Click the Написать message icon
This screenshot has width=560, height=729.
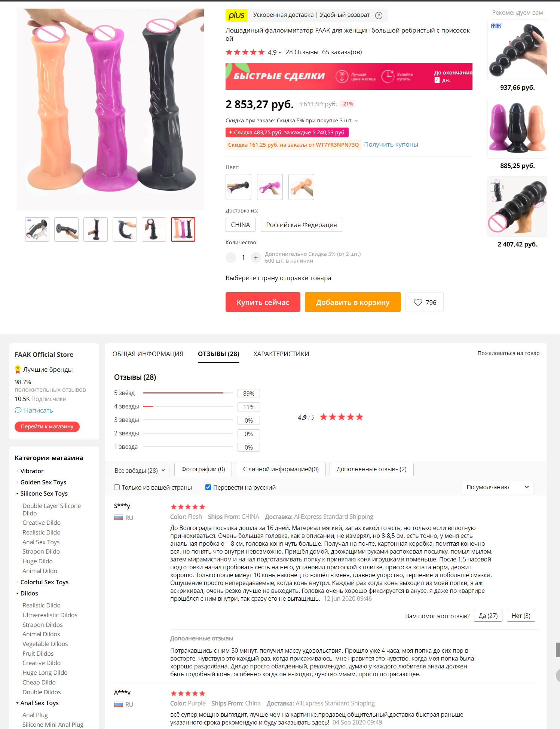click(x=18, y=410)
